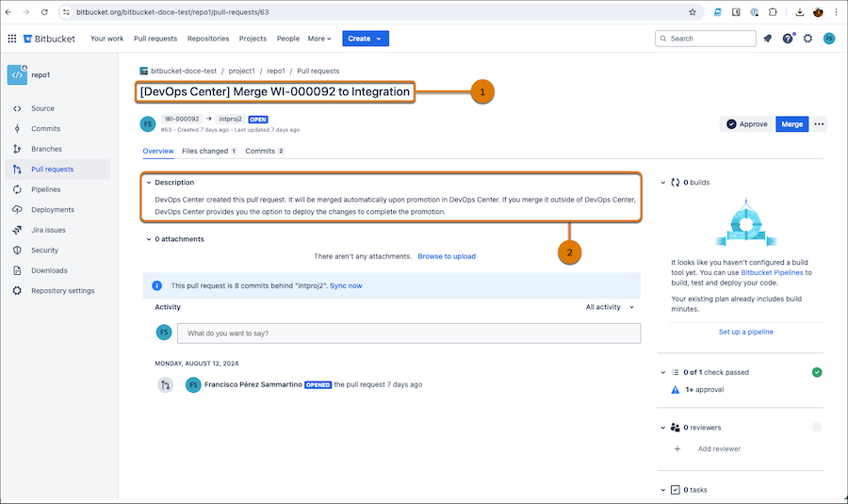Screen dimensions: 848x504
Task: Bookmark the page with the star icon
Action: pos(693,12)
